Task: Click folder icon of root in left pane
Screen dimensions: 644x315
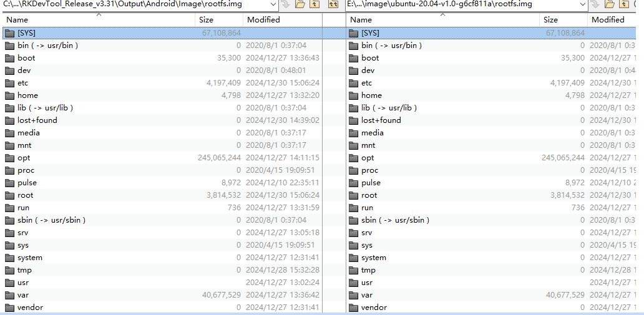Action: [x=10, y=195]
